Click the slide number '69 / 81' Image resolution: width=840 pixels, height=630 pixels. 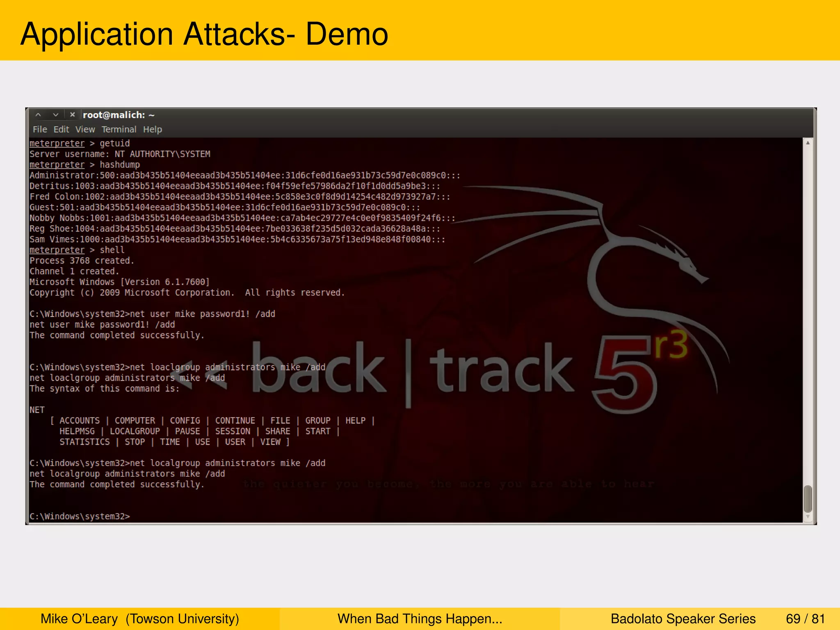(806, 619)
